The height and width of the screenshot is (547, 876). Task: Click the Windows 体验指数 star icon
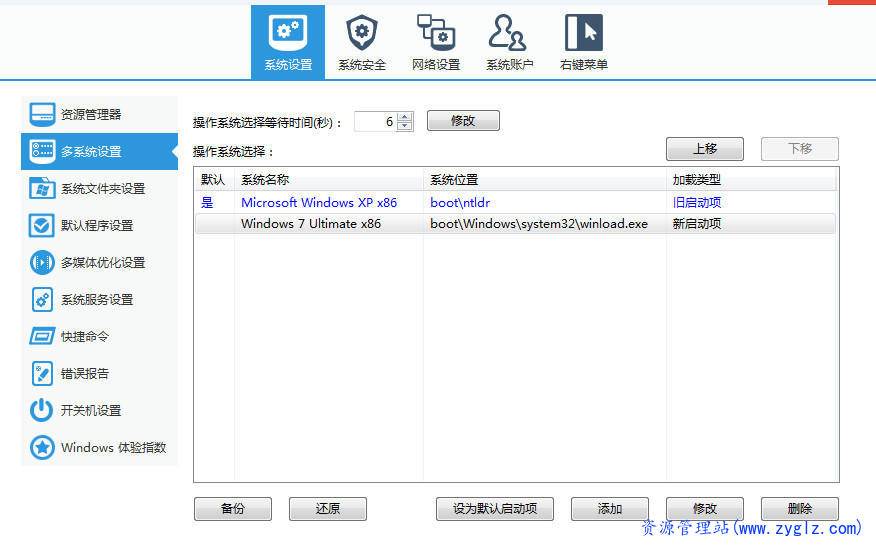pos(42,448)
